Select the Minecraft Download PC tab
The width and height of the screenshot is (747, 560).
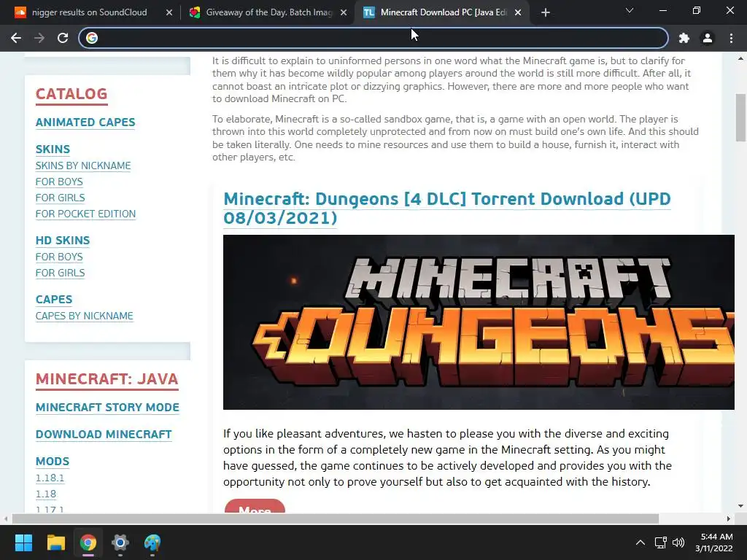click(441, 12)
